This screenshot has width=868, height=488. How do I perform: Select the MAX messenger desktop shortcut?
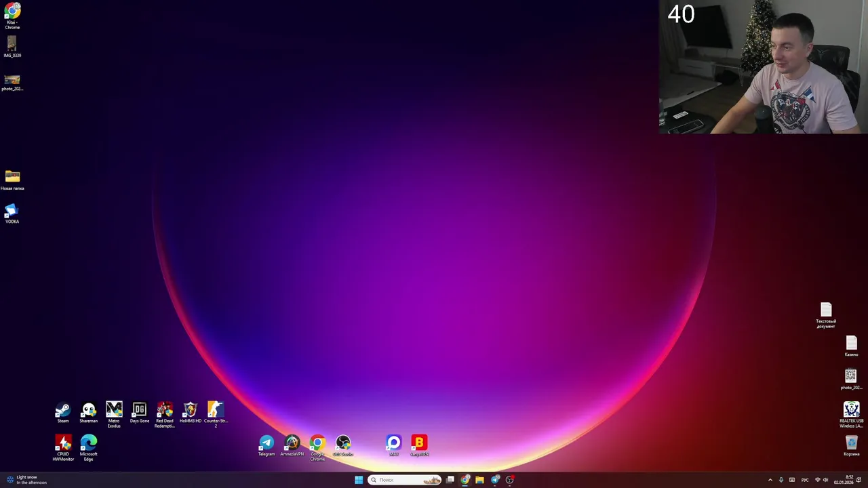394,446
